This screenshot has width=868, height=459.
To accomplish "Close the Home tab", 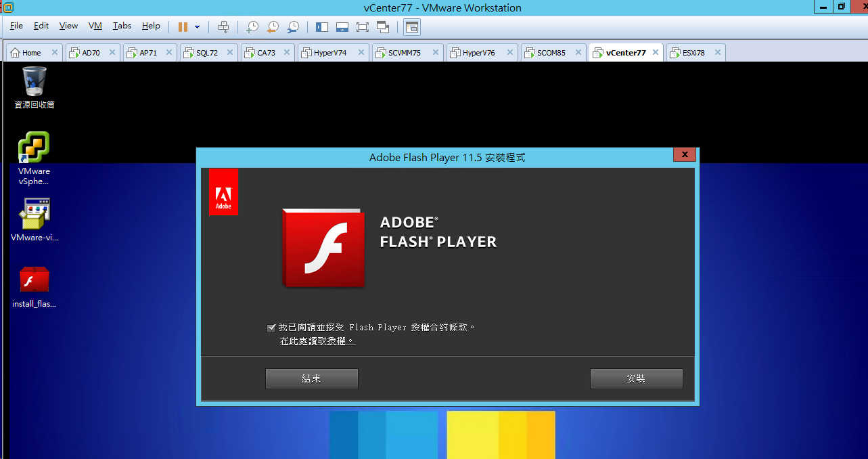I will click(54, 52).
